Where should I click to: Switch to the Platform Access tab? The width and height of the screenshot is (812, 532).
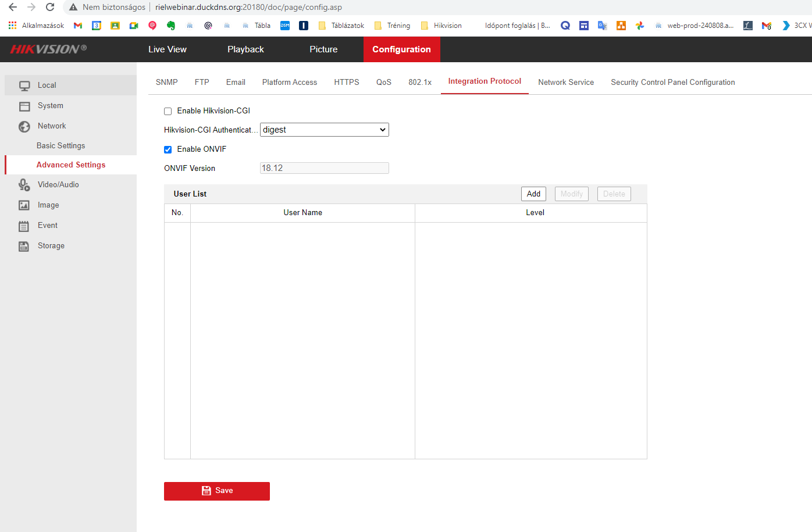290,82
